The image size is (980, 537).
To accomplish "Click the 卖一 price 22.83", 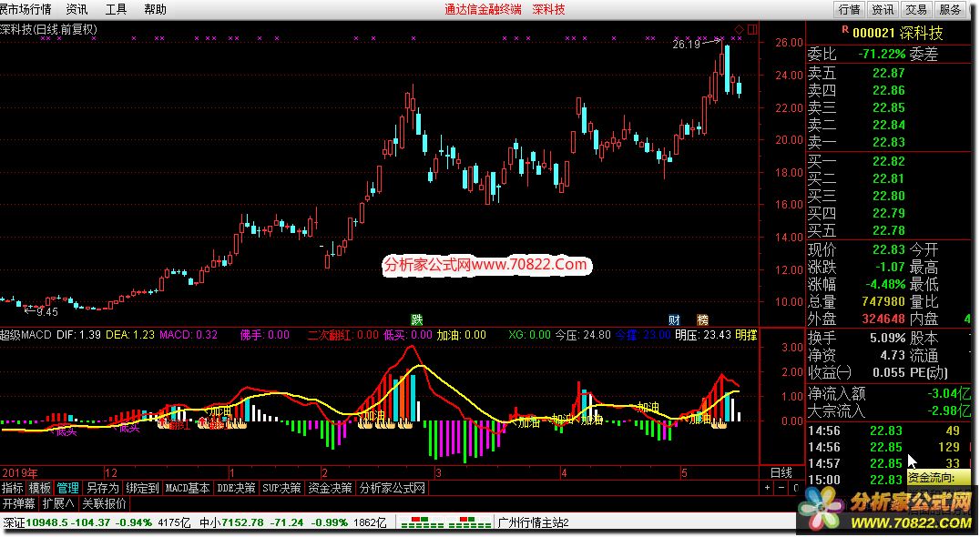I will (x=889, y=142).
